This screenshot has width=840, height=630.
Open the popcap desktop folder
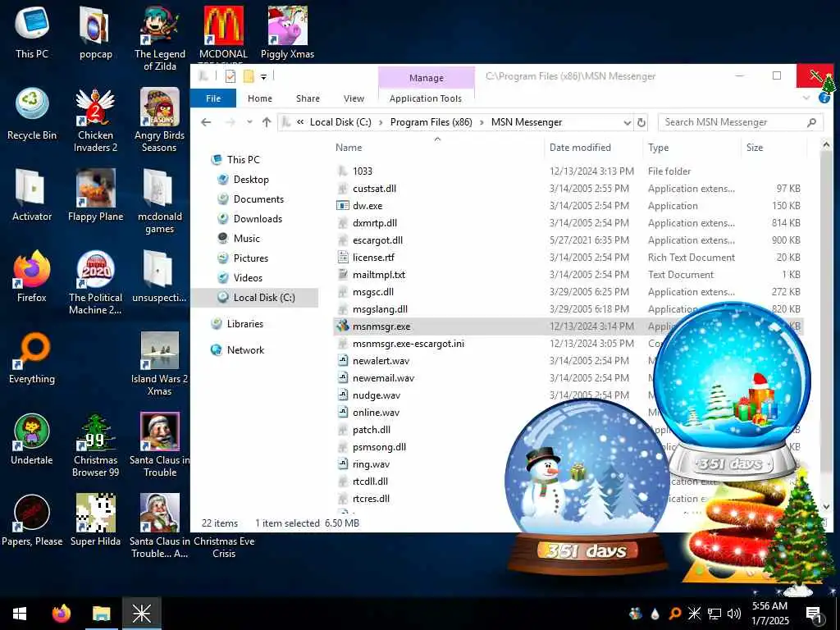(x=95, y=32)
